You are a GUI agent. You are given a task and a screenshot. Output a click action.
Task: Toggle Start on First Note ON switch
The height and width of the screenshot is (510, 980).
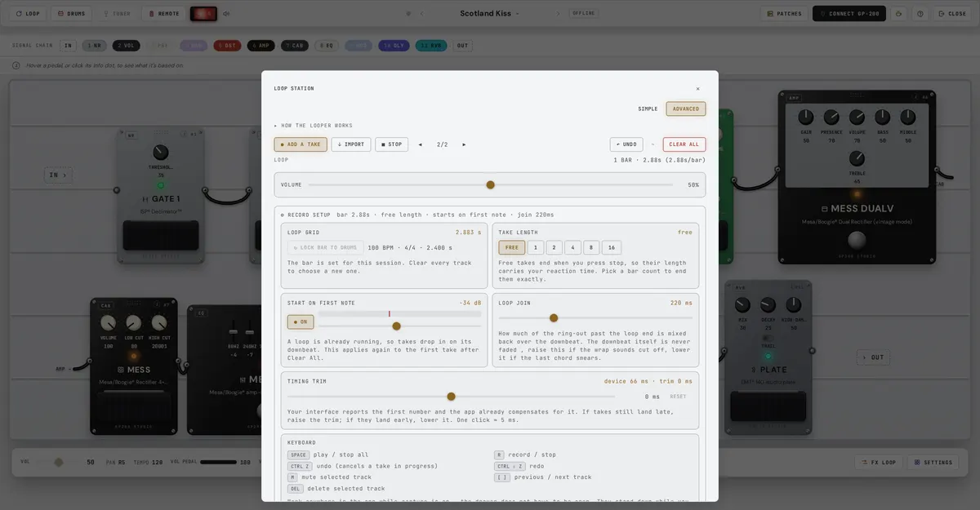point(301,322)
